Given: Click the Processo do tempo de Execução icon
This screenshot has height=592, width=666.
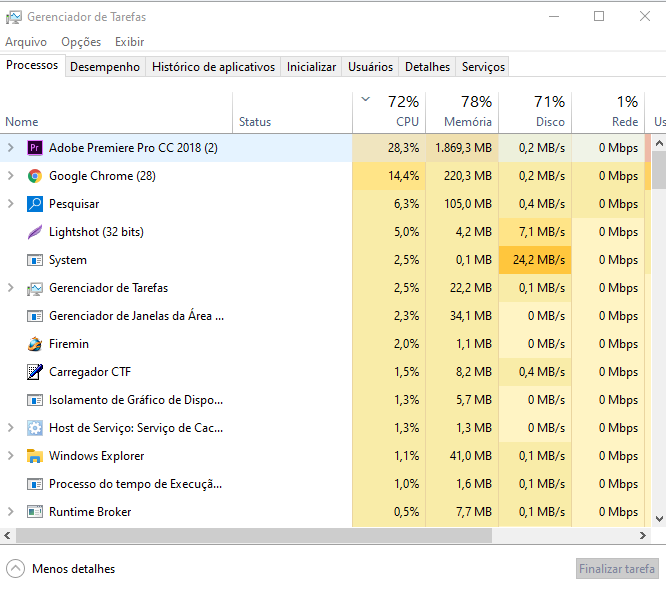Looking at the screenshot, I should pyautogui.click(x=35, y=484).
